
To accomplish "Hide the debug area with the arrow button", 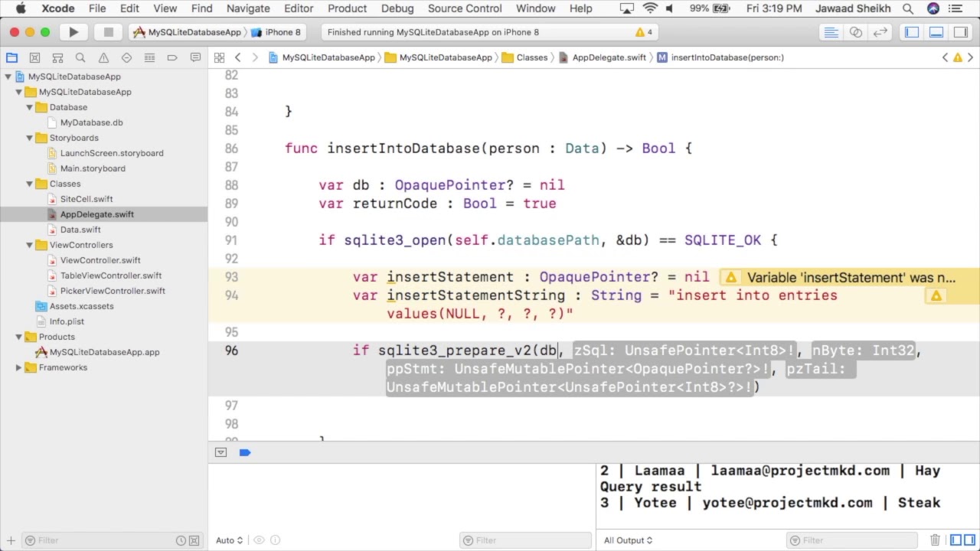I will (x=220, y=452).
